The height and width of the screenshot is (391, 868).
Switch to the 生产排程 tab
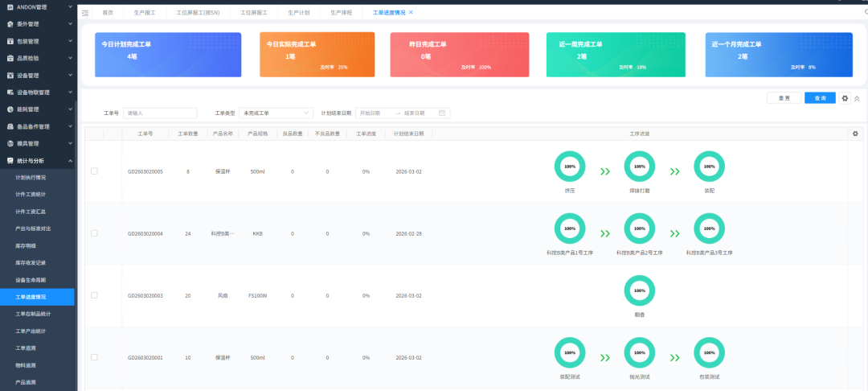click(x=341, y=12)
